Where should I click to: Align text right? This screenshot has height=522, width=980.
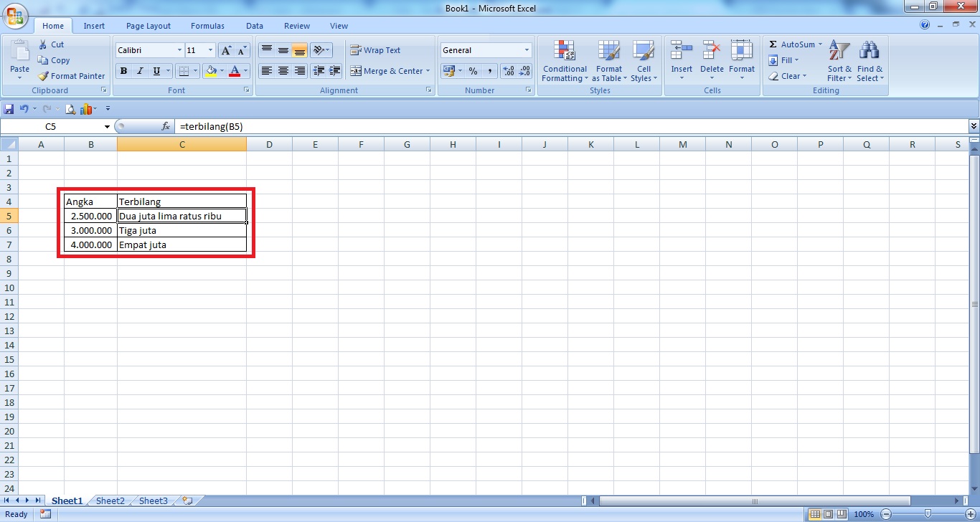coord(300,71)
